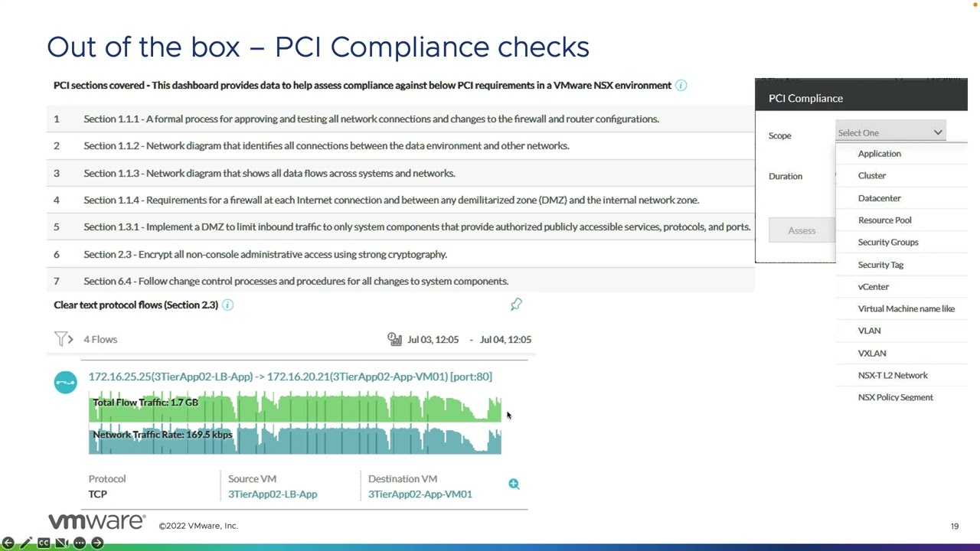Click the 'Scope' label in PCI Compliance
Screen dimensions: 980x551
tap(780, 135)
